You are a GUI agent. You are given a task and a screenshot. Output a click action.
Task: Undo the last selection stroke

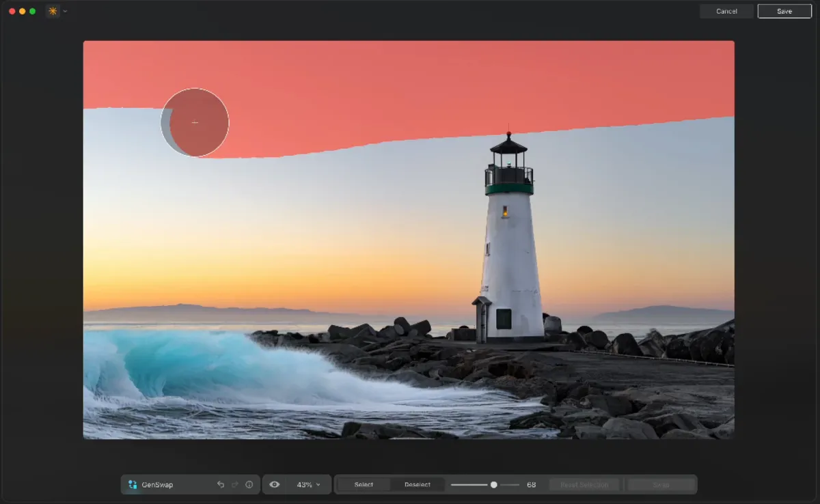(221, 484)
